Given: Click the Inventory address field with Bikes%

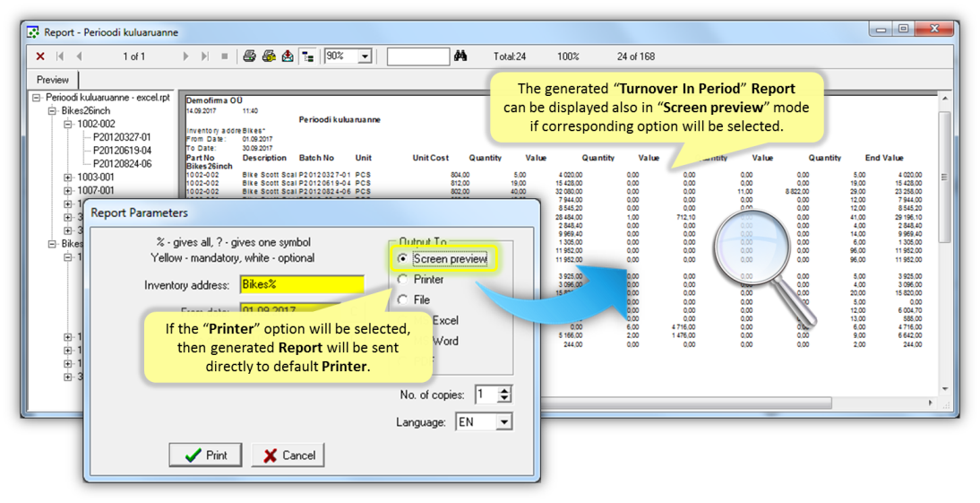Looking at the screenshot, I should [x=302, y=284].
